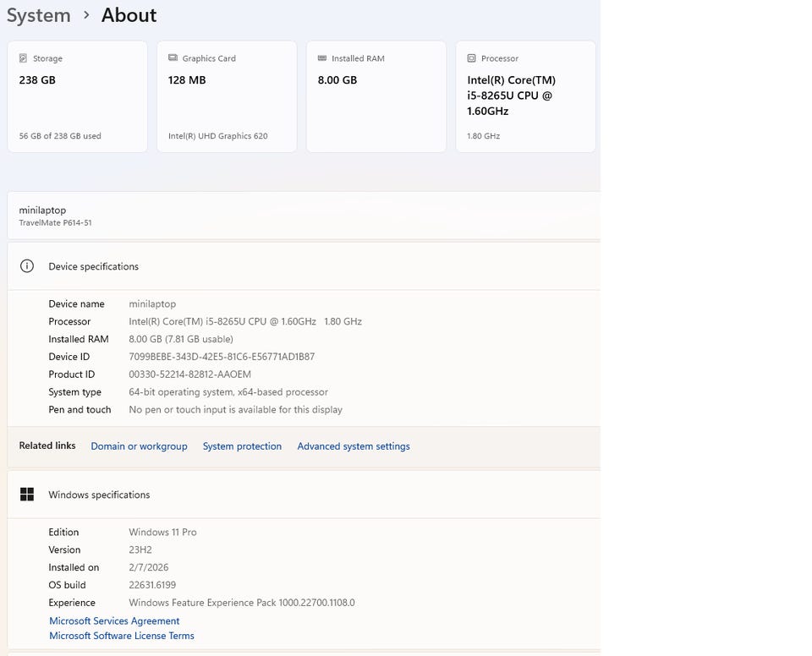Screen dimensions: 812x656
Task: Open the Graphics Card 128 MB card
Action: [x=227, y=97]
